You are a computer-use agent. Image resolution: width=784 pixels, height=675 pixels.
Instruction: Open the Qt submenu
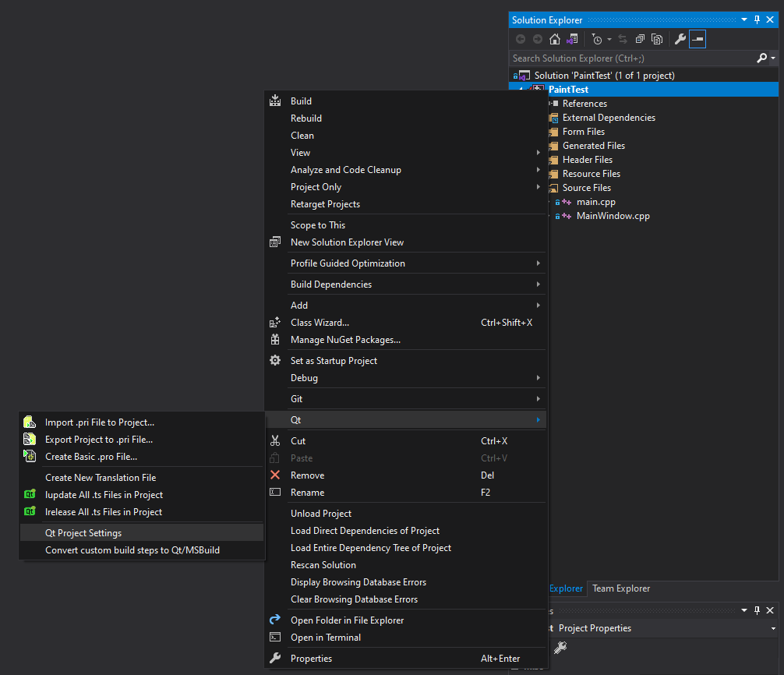406,420
